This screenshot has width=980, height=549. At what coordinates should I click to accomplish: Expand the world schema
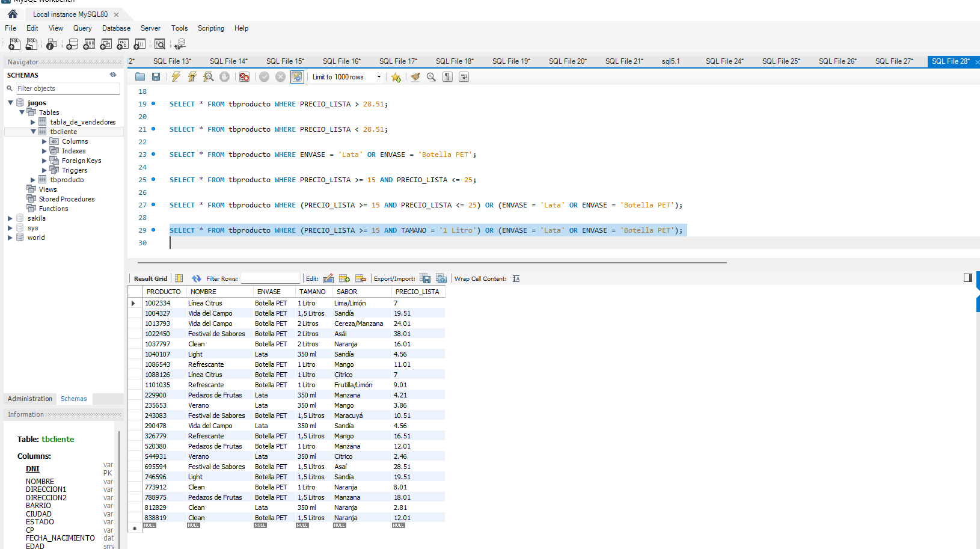[x=10, y=238]
